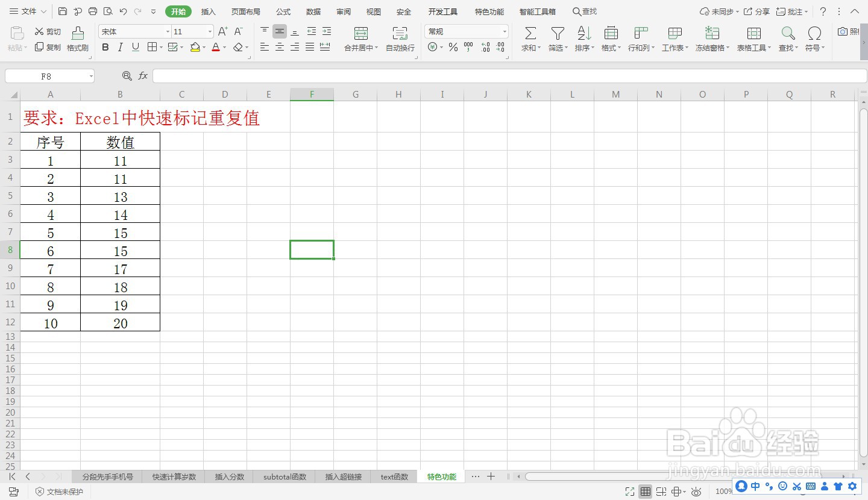Toggle underline formatting
The height and width of the screenshot is (500, 868).
pyautogui.click(x=136, y=47)
